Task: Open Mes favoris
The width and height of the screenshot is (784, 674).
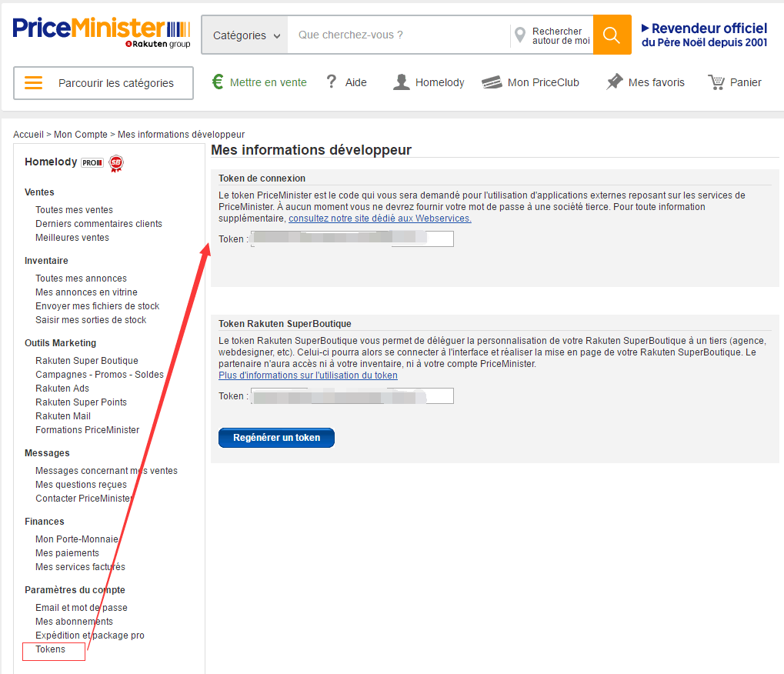Action: [x=656, y=82]
